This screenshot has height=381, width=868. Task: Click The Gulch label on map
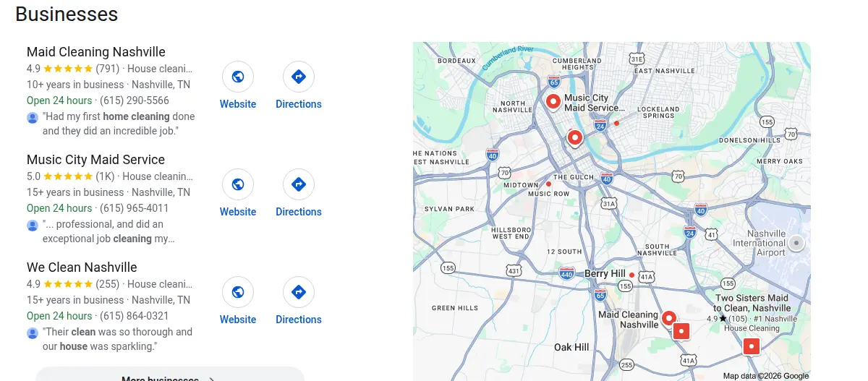pyautogui.click(x=574, y=177)
